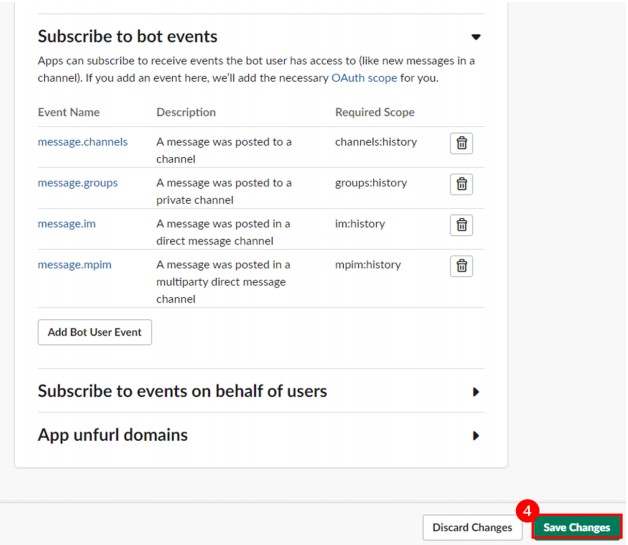The image size is (628, 545).
Task: Click the Description column header
Action: [186, 112]
